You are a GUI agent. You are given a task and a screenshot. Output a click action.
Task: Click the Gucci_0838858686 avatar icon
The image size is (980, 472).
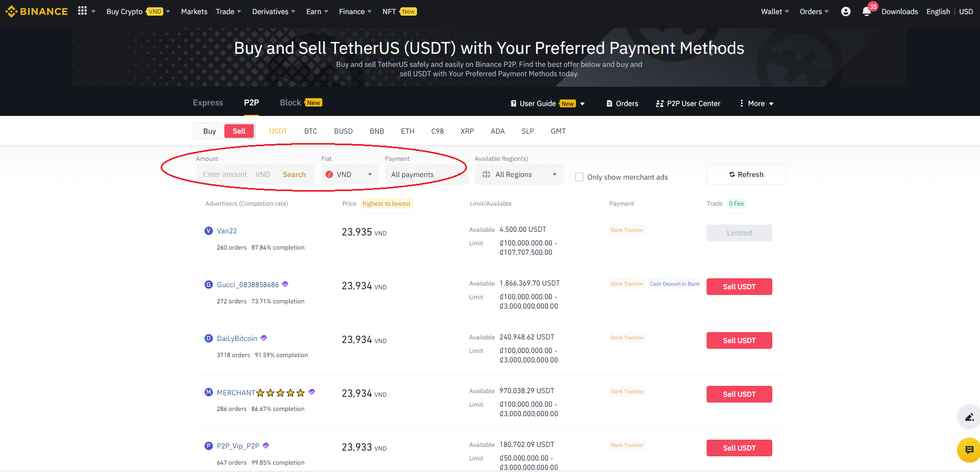coord(209,285)
